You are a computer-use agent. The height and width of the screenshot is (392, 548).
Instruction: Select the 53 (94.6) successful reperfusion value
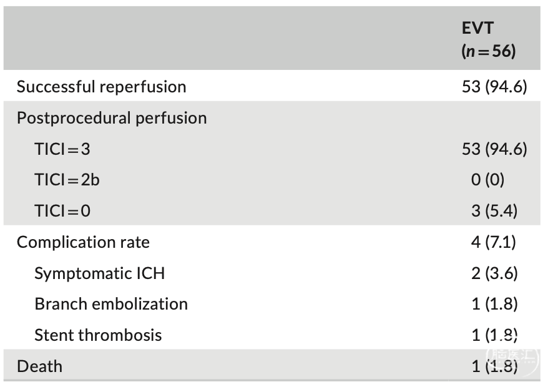494,87
